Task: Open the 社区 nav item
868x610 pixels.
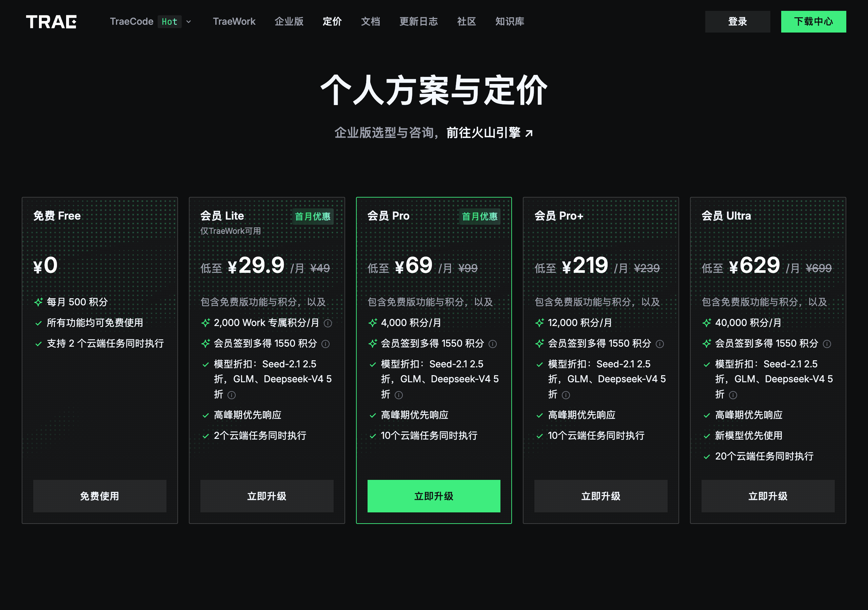Action: tap(467, 22)
